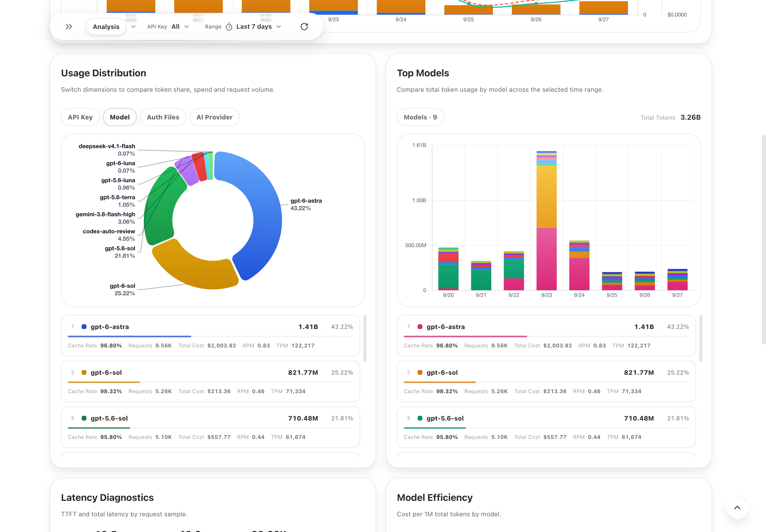This screenshot has height=532, width=766.
Task: Click the gpt-6-sol progress bar in Top Models
Action: tap(546, 382)
